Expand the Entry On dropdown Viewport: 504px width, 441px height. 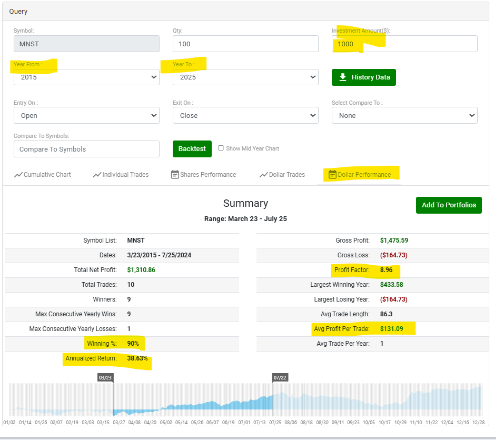[x=86, y=115]
